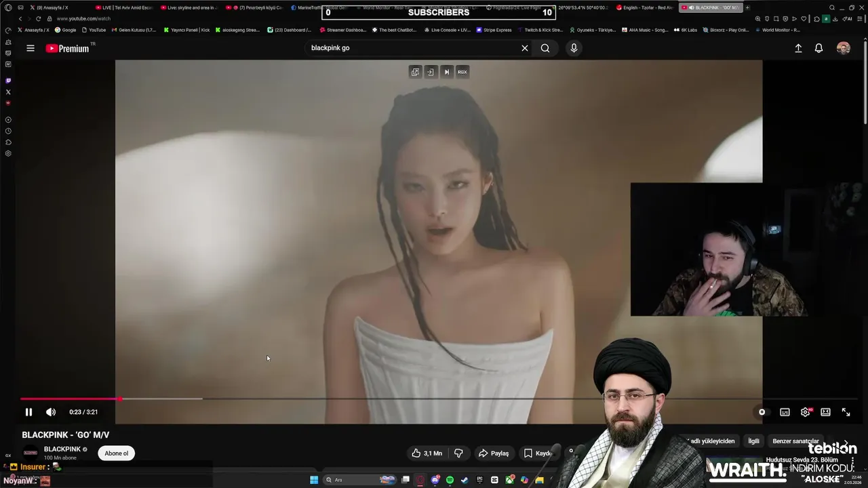This screenshot has width=868, height=488.
Task: Open Twitch icon in browser sidebar
Action: click(8, 81)
